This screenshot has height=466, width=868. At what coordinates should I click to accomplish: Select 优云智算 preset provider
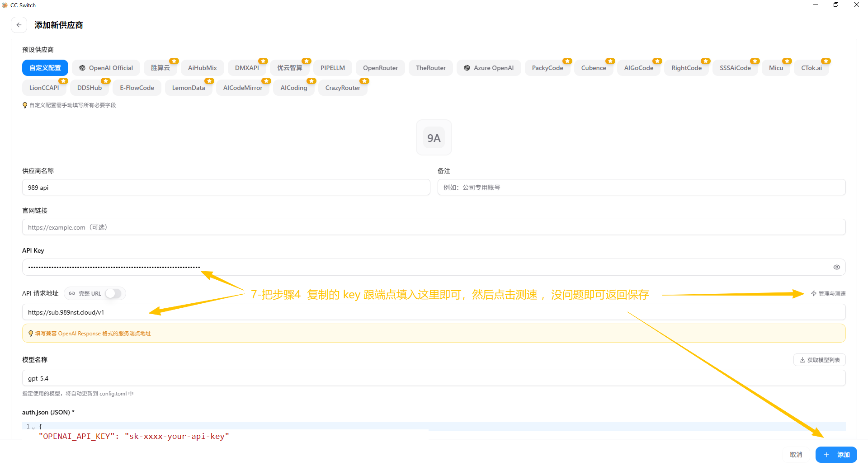click(x=290, y=68)
